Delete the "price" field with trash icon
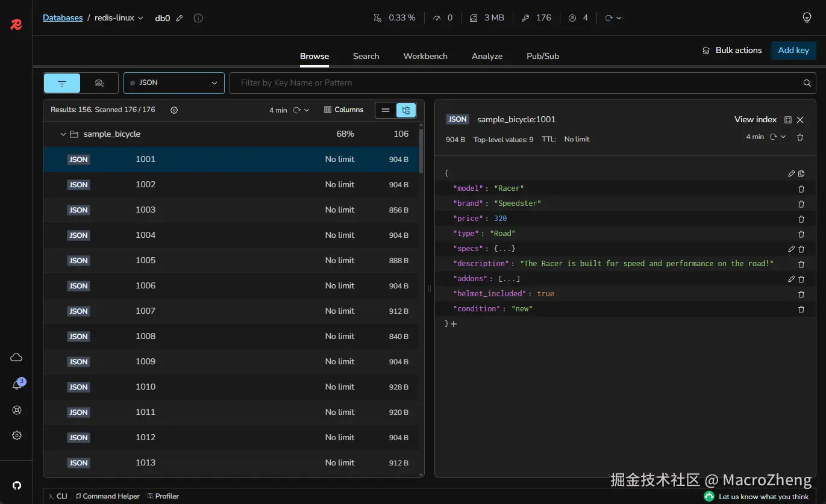 tap(801, 219)
